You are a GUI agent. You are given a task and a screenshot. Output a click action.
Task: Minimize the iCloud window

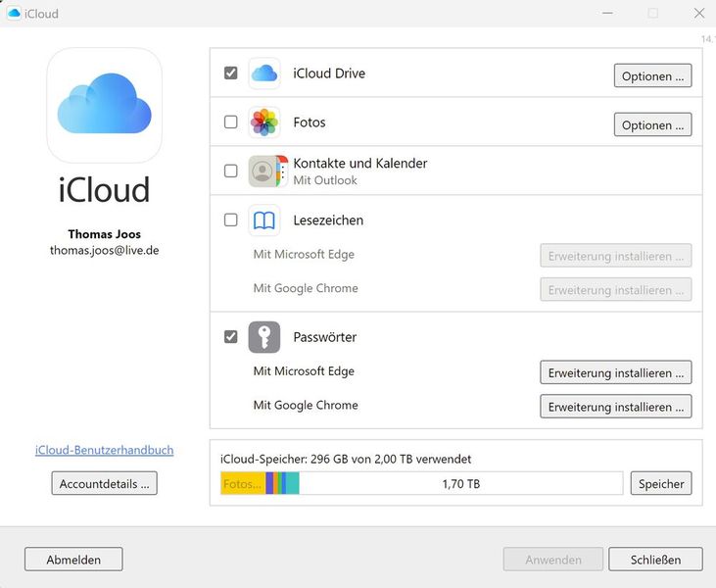tap(607, 13)
